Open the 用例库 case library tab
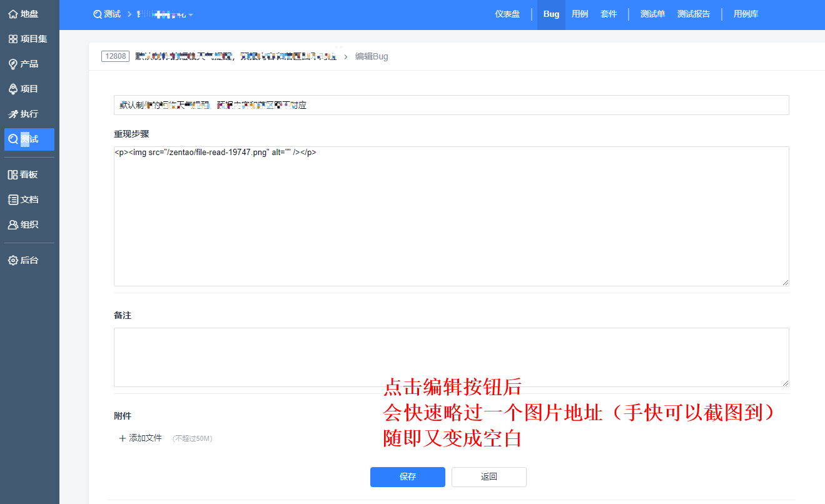 pyautogui.click(x=746, y=14)
